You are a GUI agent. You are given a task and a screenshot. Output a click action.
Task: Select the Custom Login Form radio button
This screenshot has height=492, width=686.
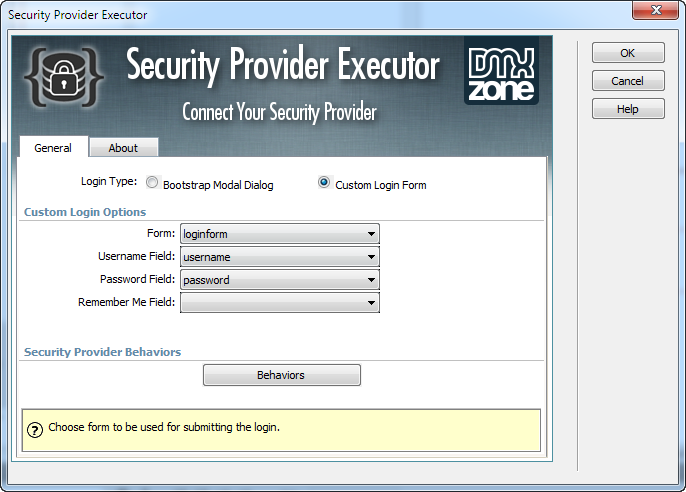pos(324,182)
